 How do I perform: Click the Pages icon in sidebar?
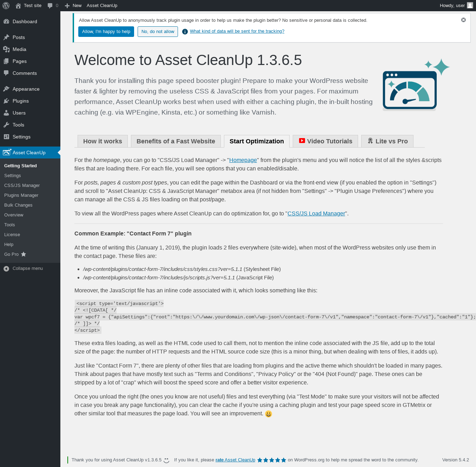[x=6, y=61]
